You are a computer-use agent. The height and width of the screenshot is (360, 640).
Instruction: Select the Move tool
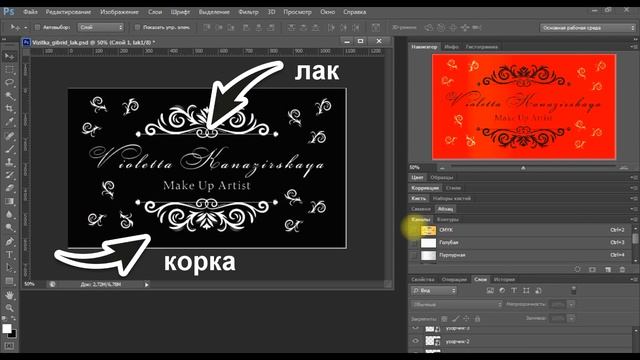coord(9,56)
